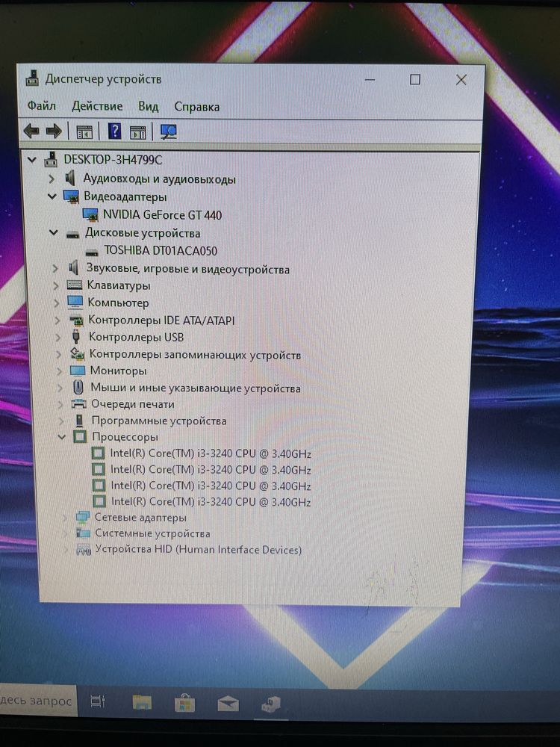Select the TOSHIBA DT01ACA050 disk icon
This screenshot has height=747, width=560.
pyautogui.click(x=91, y=252)
